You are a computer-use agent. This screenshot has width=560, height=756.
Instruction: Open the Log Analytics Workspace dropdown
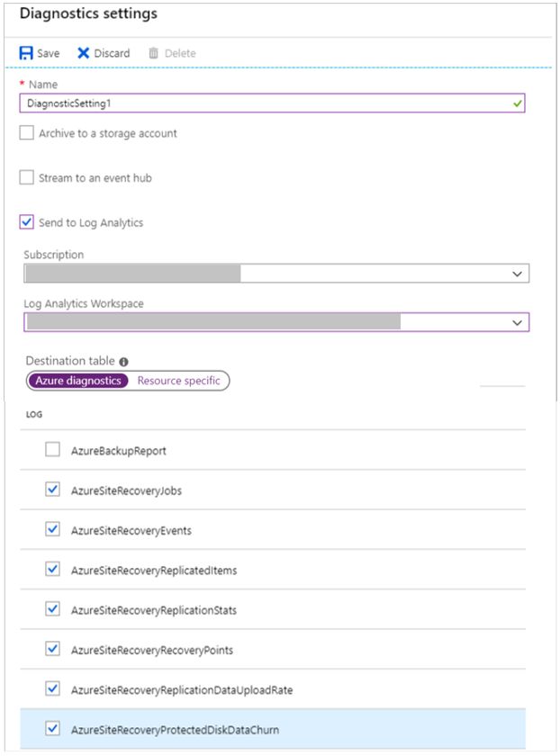(x=276, y=322)
